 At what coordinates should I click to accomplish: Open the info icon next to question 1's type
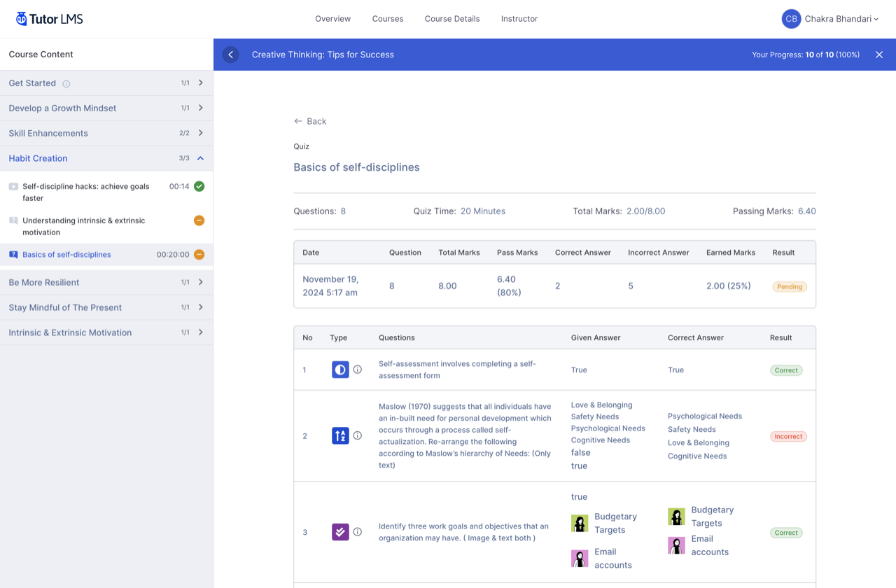358,370
